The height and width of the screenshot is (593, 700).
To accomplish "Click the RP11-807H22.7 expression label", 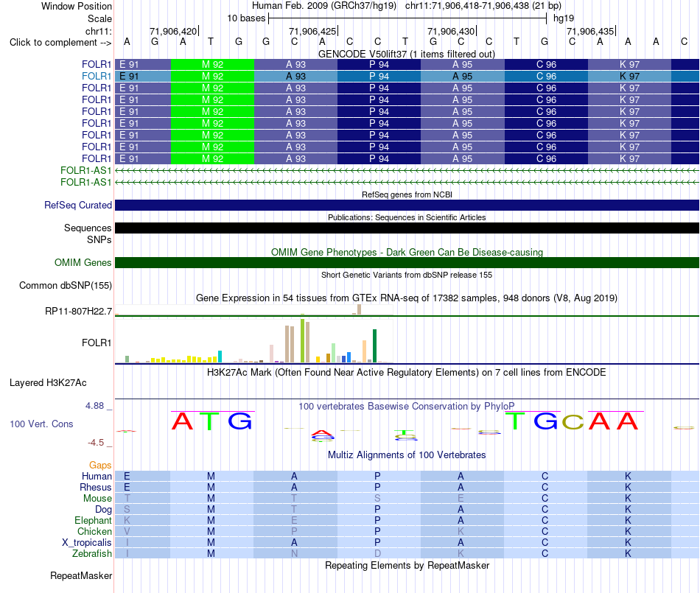I will pos(78,311).
